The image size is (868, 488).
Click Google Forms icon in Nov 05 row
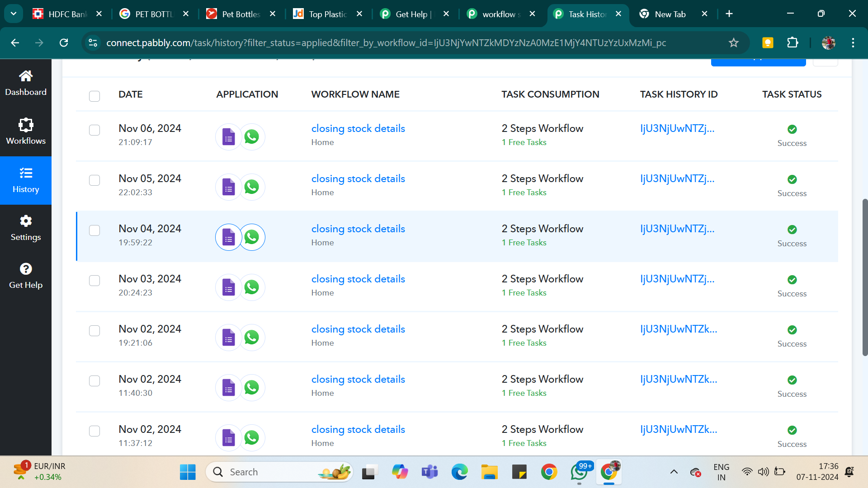pyautogui.click(x=228, y=187)
